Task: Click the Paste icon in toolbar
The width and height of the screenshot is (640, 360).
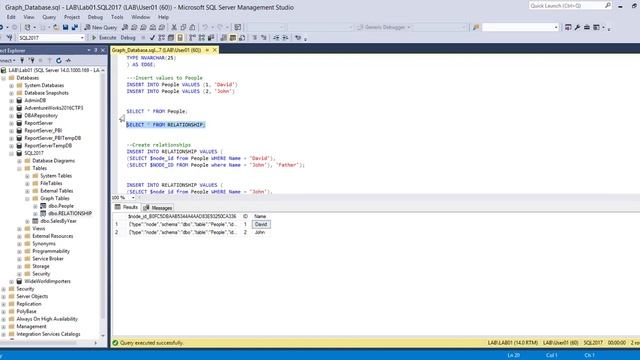Action: click(192, 27)
